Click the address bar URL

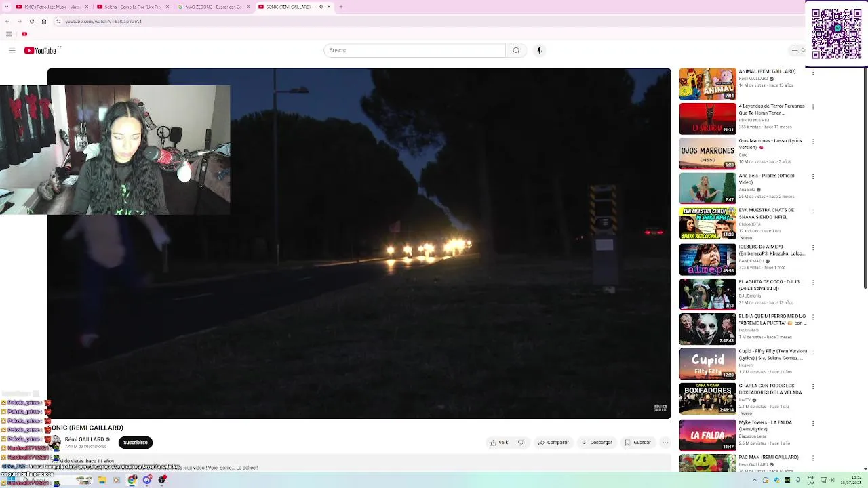103,21
